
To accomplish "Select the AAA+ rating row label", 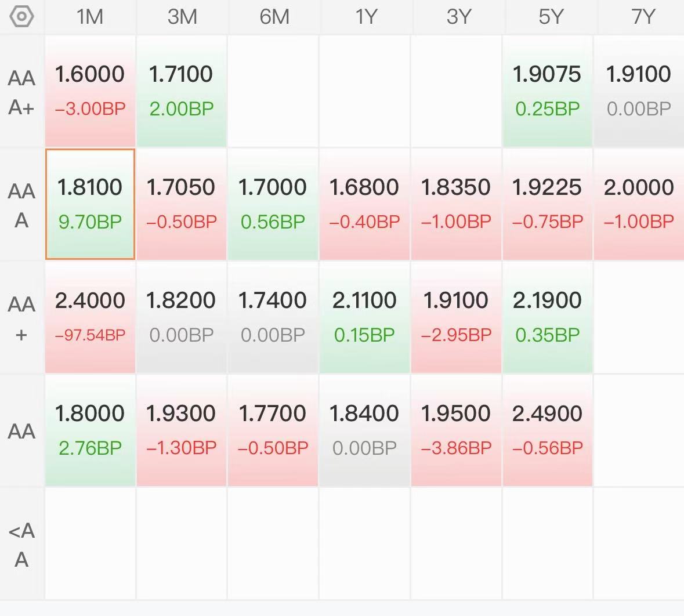I will tap(21, 92).
